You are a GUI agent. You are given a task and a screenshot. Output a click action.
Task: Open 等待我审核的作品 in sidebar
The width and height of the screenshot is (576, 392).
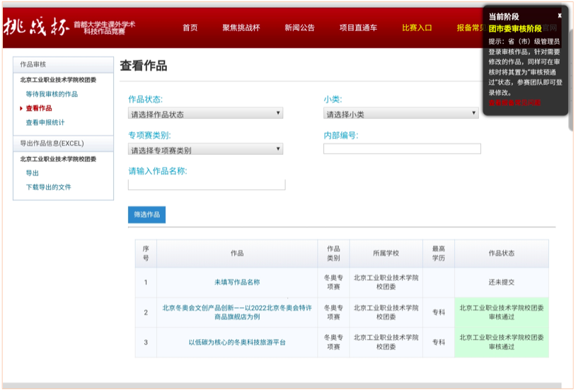(52, 94)
